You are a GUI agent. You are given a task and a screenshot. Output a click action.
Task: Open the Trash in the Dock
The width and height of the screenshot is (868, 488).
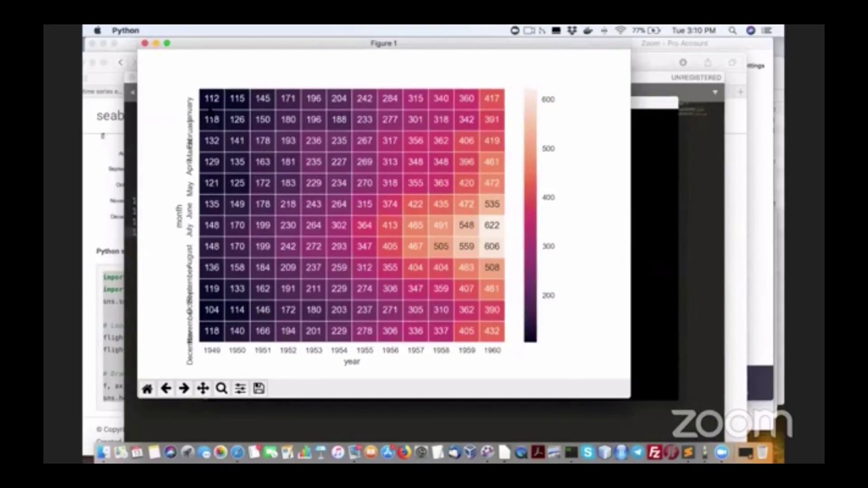point(762,452)
